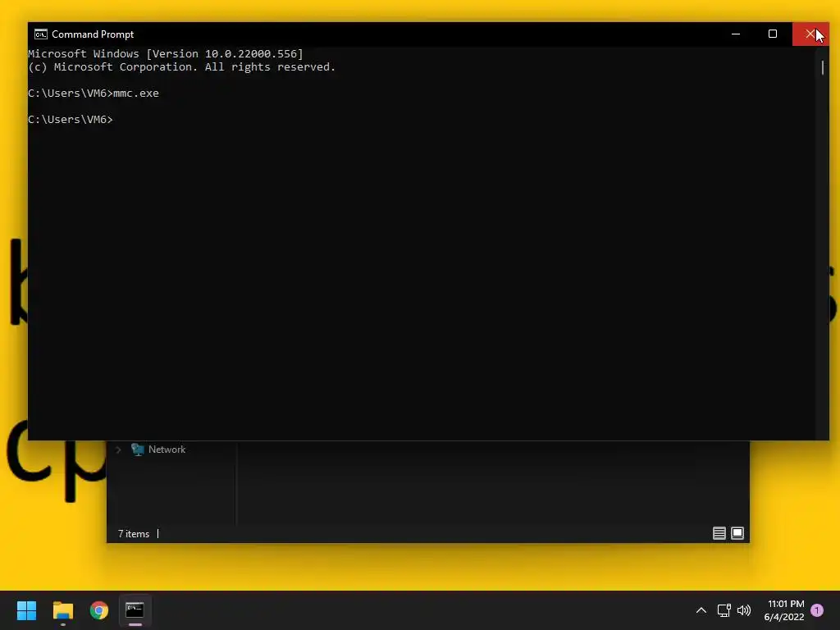Expand the Network node chevron

coord(118,450)
